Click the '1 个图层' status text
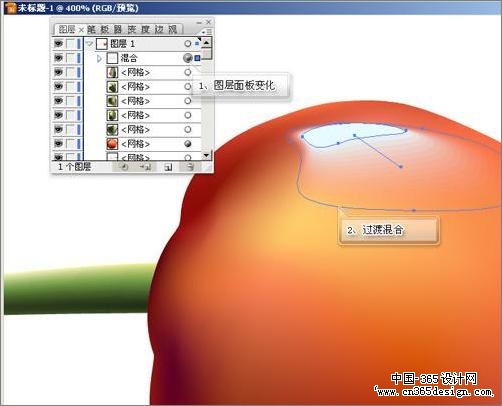Viewport: 502px width, 406px height. click(x=75, y=167)
